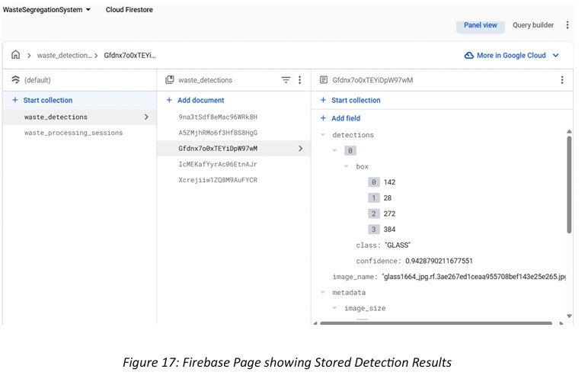This screenshot has height=385, width=588.
Task: Click the plus icon beside Add field
Action: pyautogui.click(x=323, y=118)
